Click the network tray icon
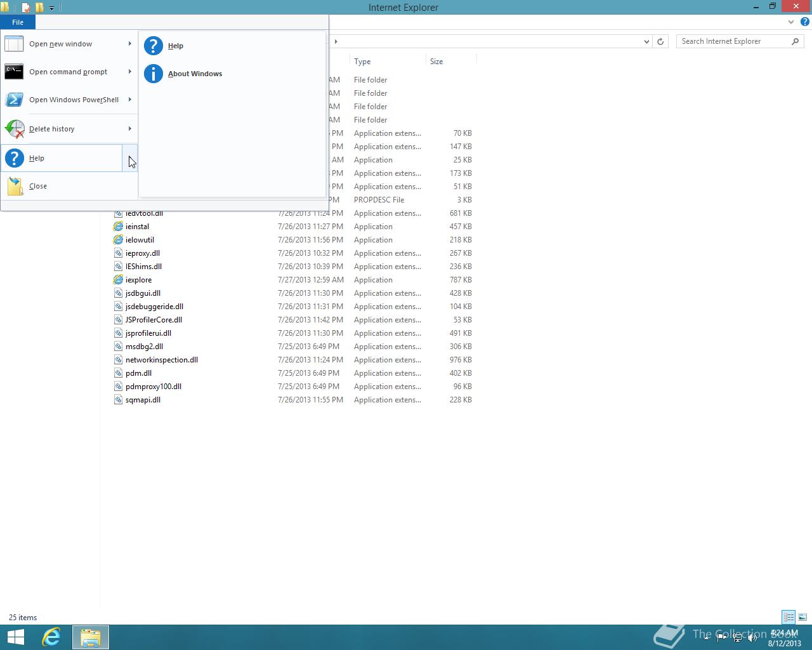812x650 pixels. (737, 638)
